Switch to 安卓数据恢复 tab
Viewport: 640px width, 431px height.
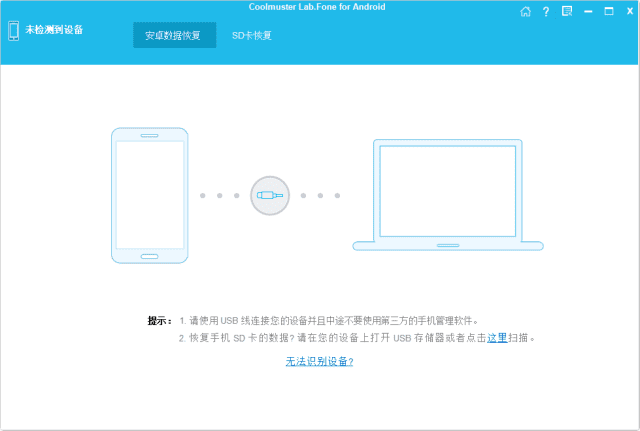174,35
